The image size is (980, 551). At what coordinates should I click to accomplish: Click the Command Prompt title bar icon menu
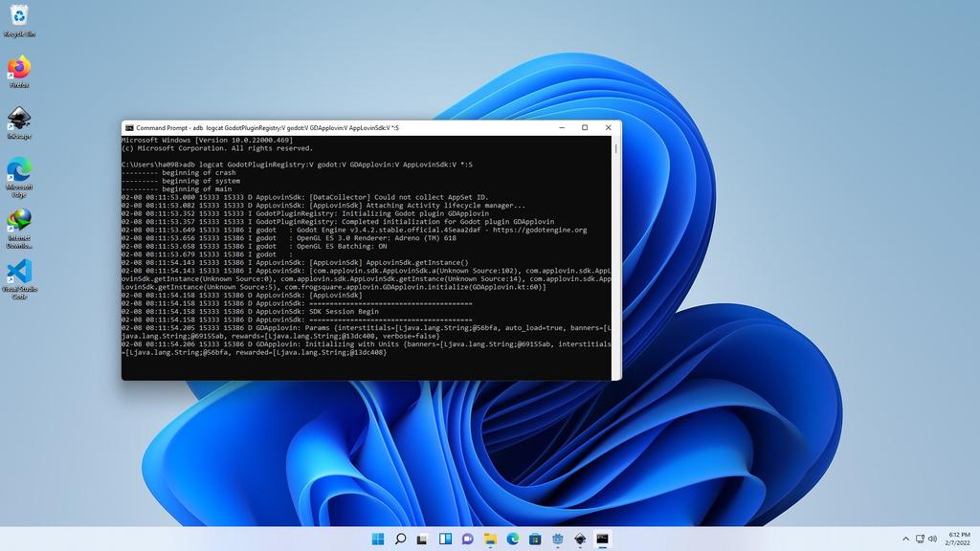(129, 127)
